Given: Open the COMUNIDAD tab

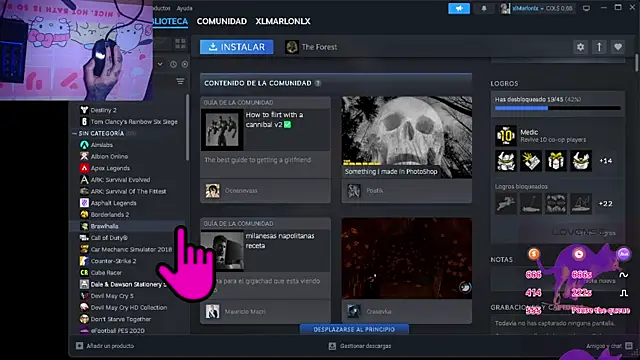Looking at the screenshot, I should coord(222,21).
